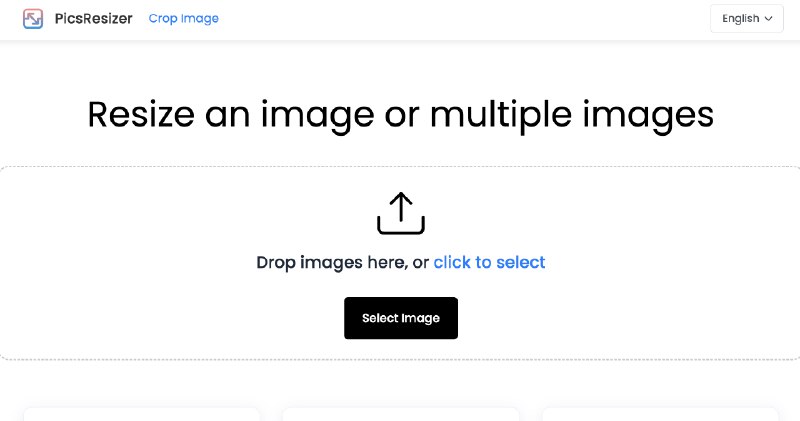Click the word "multiple" in the main heading
Viewport: 800px width, 421px height.
(x=501, y=115)
